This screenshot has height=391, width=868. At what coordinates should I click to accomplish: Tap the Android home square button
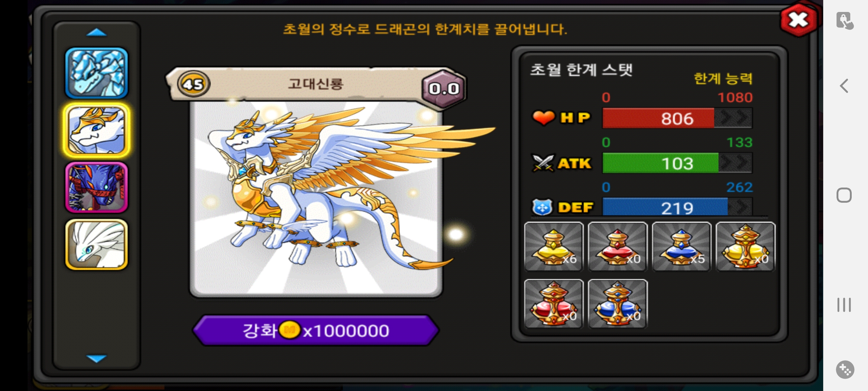click(844, 195)
